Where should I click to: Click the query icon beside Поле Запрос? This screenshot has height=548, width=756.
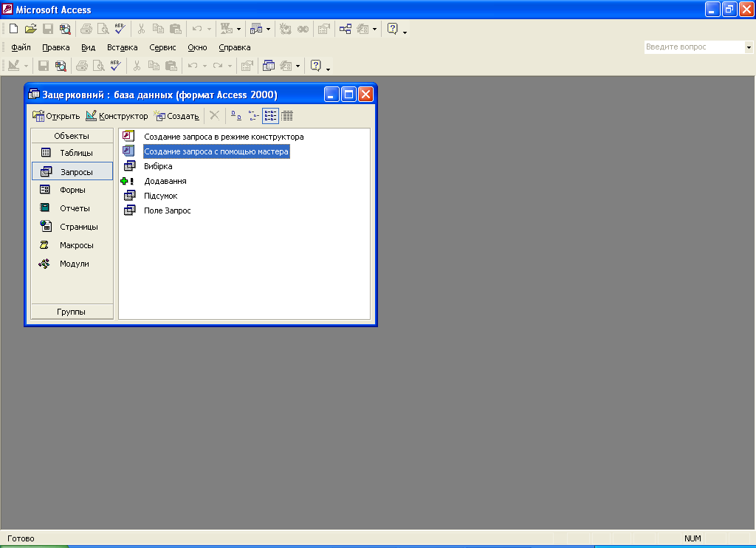pos(129,210)
